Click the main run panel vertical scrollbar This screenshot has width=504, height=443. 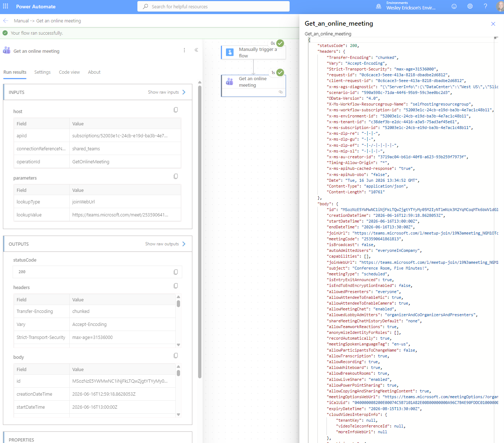pyautogui.click(x=200, y=231)
